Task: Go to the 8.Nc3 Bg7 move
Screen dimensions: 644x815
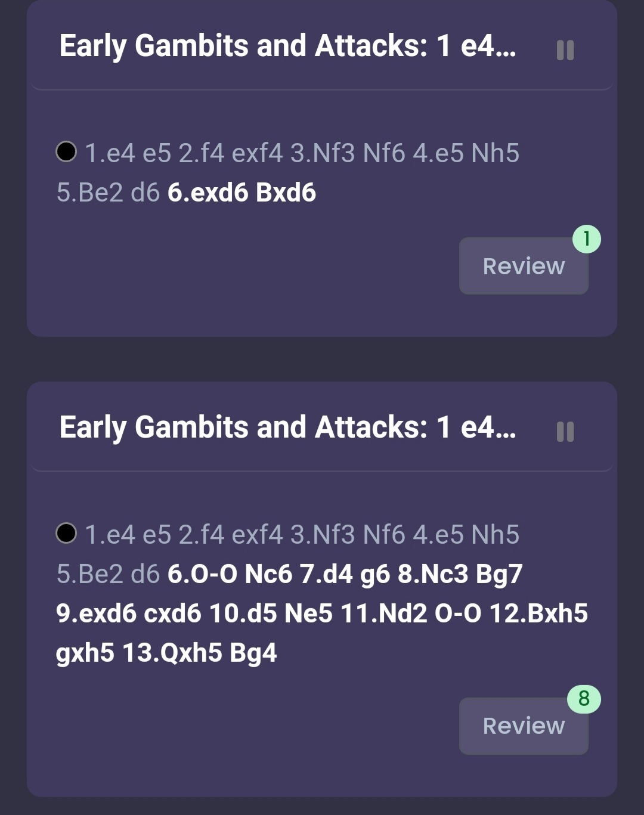Action: point(460,574)
